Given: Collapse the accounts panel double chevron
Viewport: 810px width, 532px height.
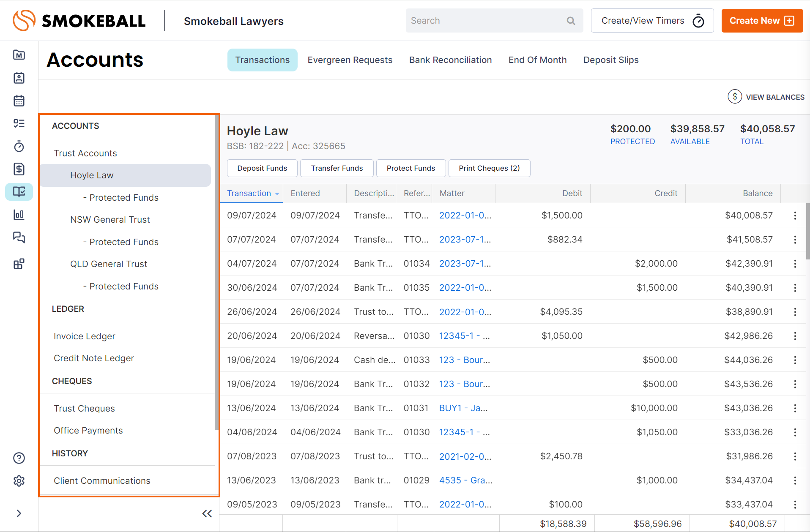Looking at the screenshot, I should 207,513.
